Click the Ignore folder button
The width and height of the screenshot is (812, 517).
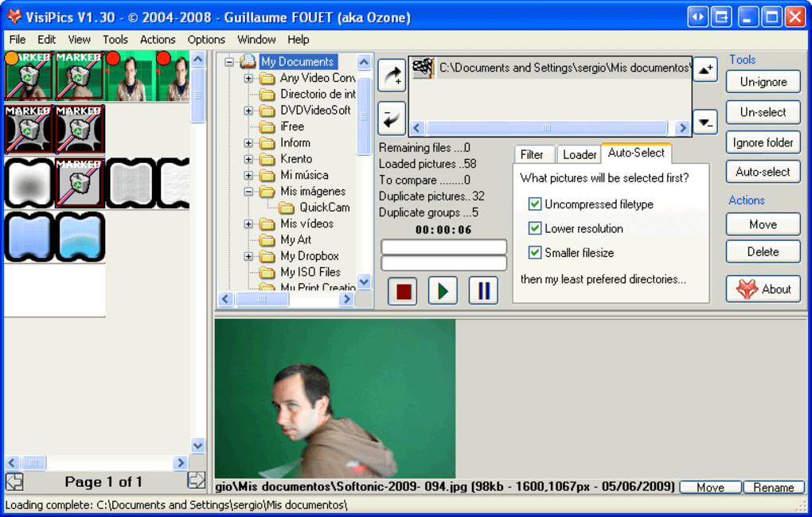click(763, 142)
